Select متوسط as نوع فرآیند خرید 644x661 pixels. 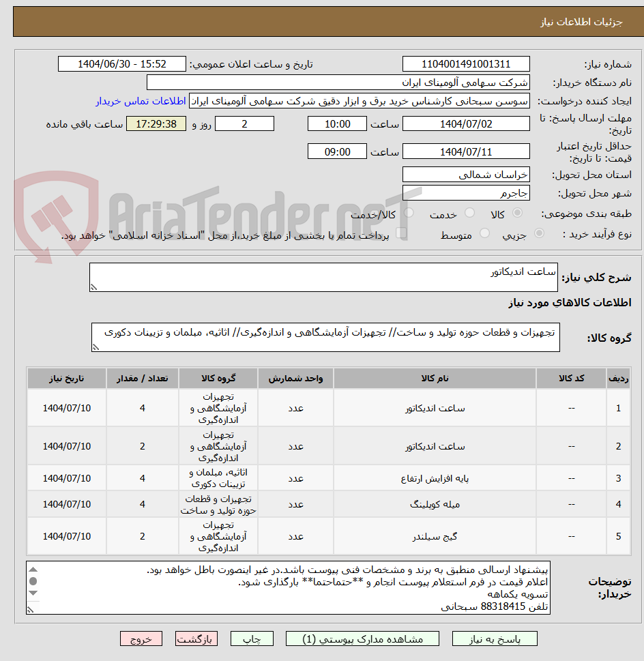(484, 233)
